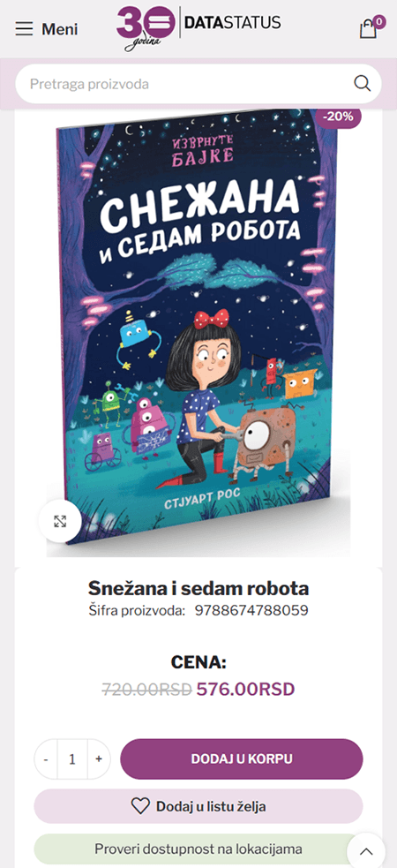
Task: Tap the Meni label
Action: click(x=60, y=29)
